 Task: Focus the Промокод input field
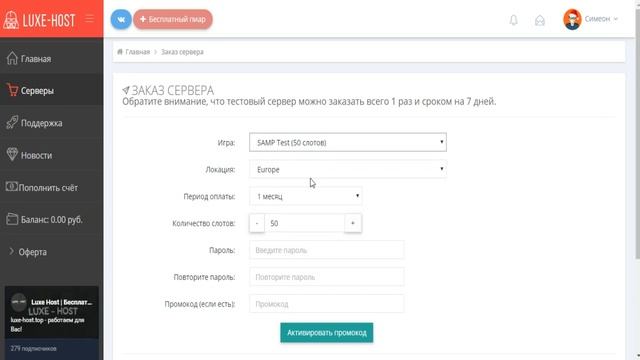(327, 304)
